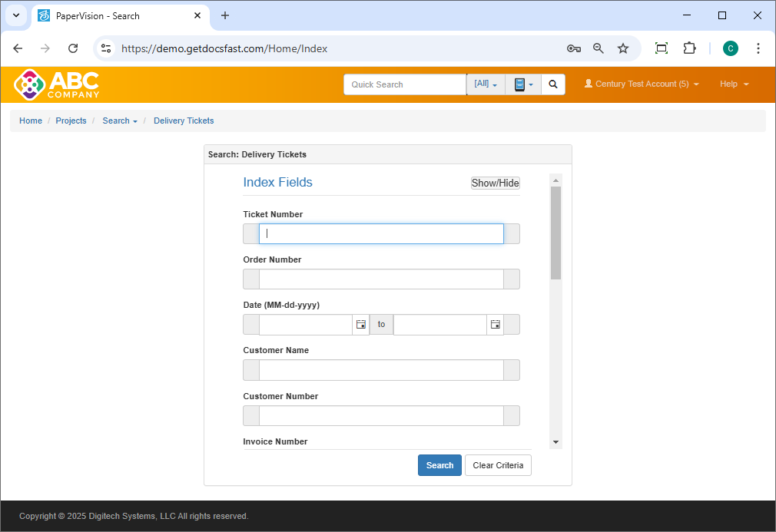776x532 pixels.
Task: Click the Customer Name input field
Action: pyautogui.click(x=381, y=370)
